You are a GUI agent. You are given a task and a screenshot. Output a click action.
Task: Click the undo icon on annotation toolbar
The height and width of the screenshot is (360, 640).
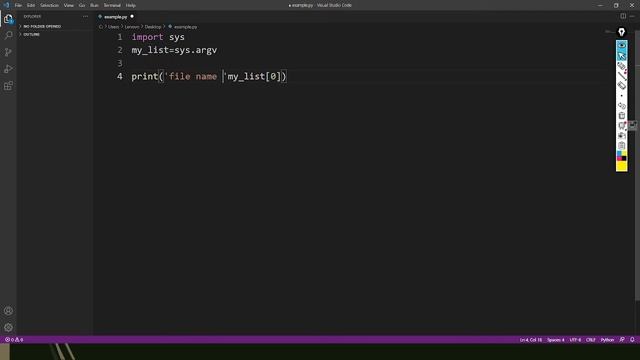[x=622, y=106]
